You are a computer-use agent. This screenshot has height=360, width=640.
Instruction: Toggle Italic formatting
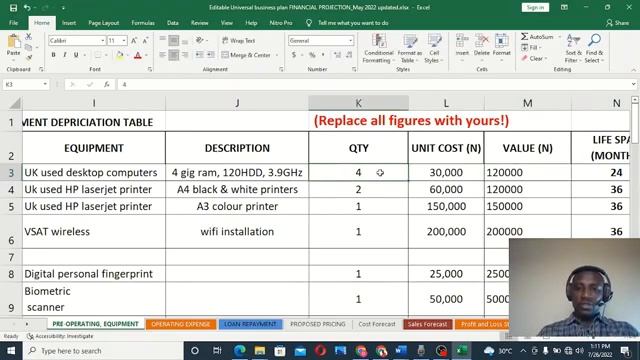click(64, 55)
